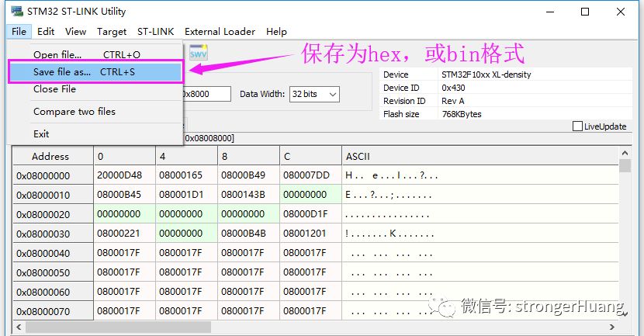644x336 pixels.
Task: Open the External Loader menu
Action: pos(220,32)
